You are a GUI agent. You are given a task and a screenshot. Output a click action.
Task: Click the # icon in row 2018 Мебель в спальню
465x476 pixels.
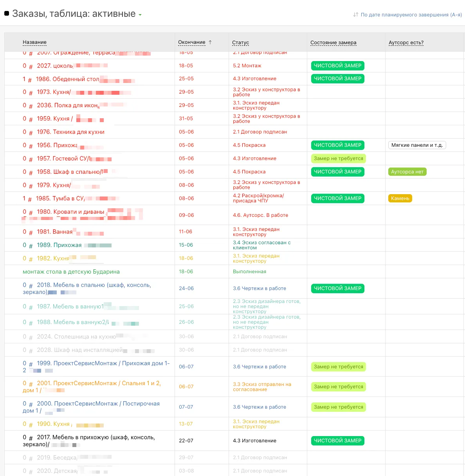point(31,286)
